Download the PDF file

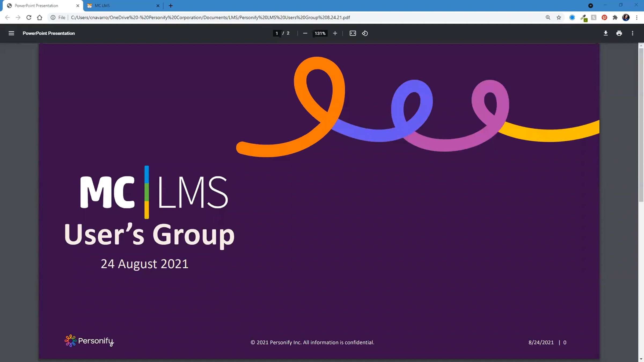[x=606, y=33]
